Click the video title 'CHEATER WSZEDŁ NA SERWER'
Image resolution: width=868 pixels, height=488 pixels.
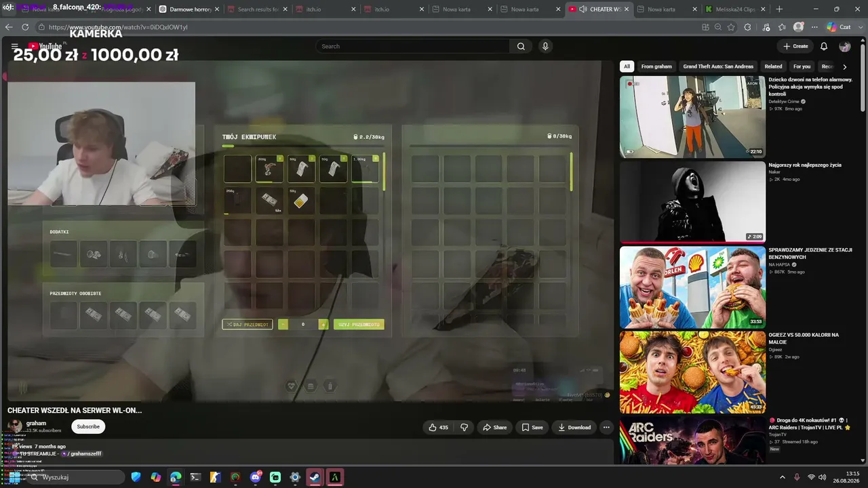coord(75,410)
